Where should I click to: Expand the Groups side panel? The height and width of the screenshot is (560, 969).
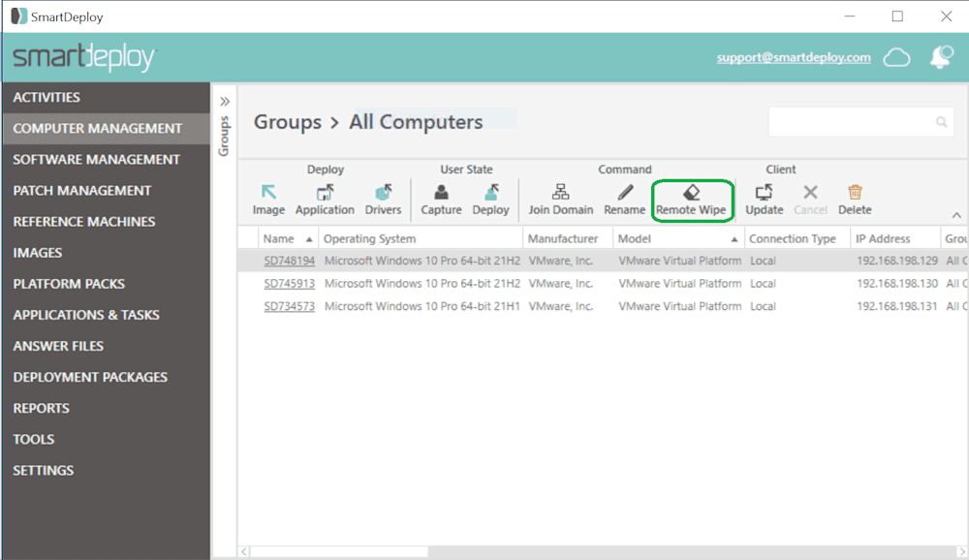click(x=224, y=98)
